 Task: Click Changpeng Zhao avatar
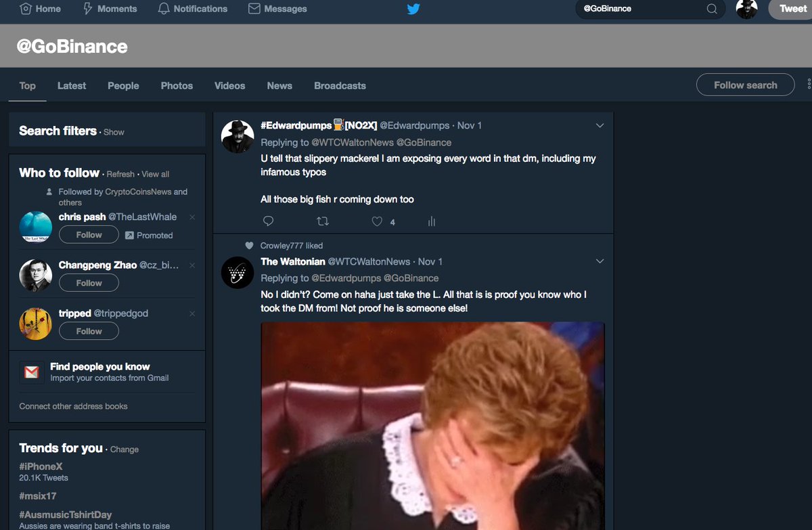(x=35, y=275)
